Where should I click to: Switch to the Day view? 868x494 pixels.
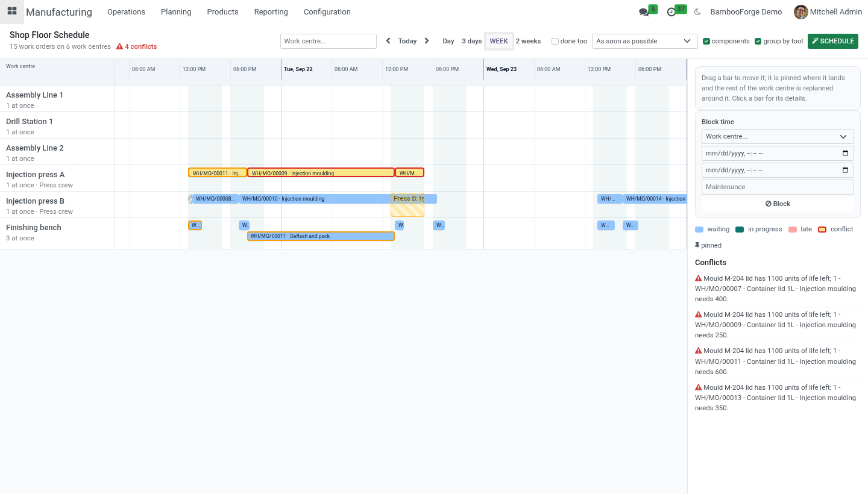(448, 41)
